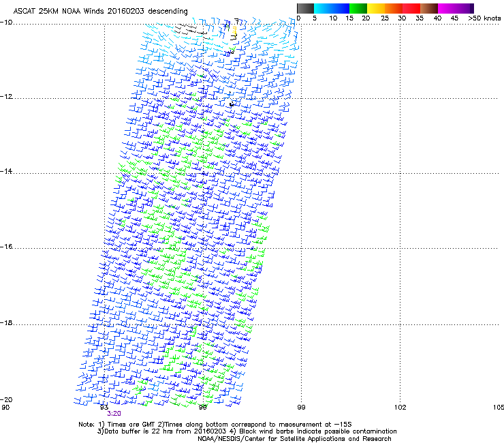504x443 pixels.
Task: Click the note 'Data buffer is 22 hrs from 20160203'
Action: (x=166, y=431)
